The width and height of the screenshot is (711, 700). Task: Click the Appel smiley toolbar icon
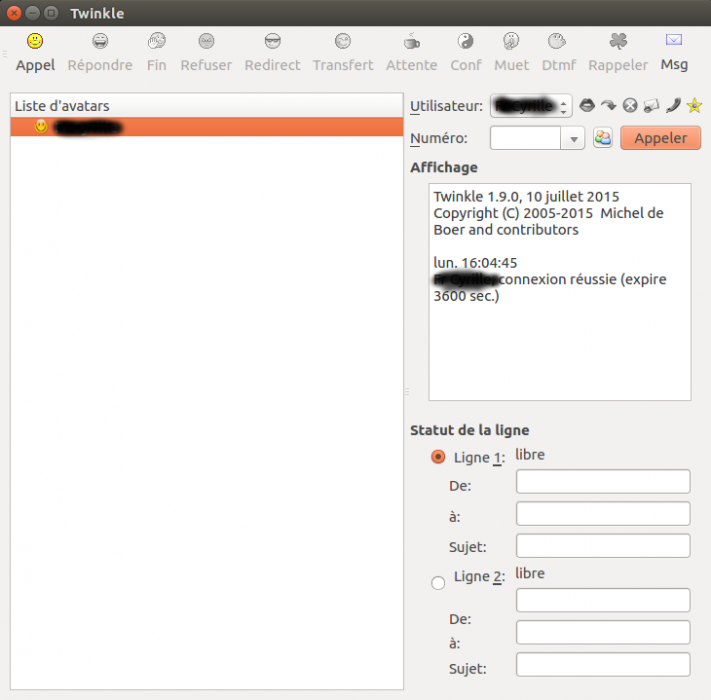[x=35, y=41]
